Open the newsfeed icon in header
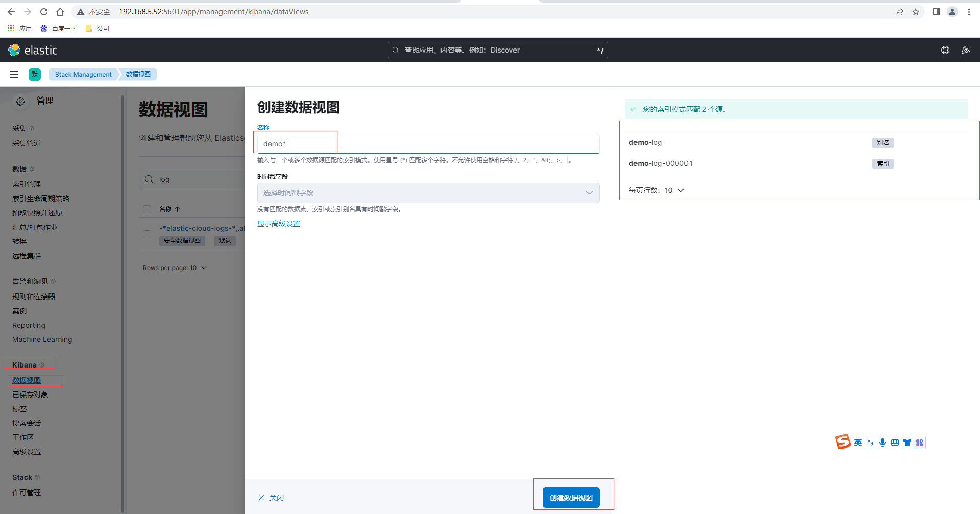This screenshot has width=980, height=514. coord(966,50)
